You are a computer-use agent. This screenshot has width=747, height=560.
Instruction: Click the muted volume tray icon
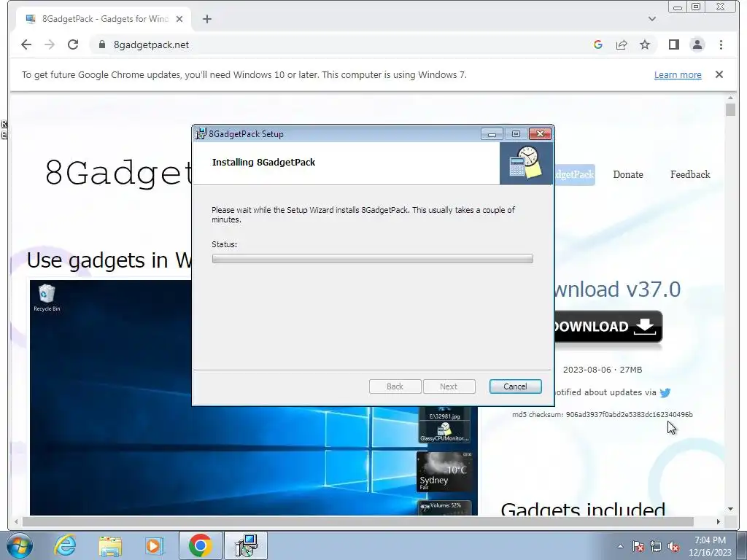click(673, 546)
